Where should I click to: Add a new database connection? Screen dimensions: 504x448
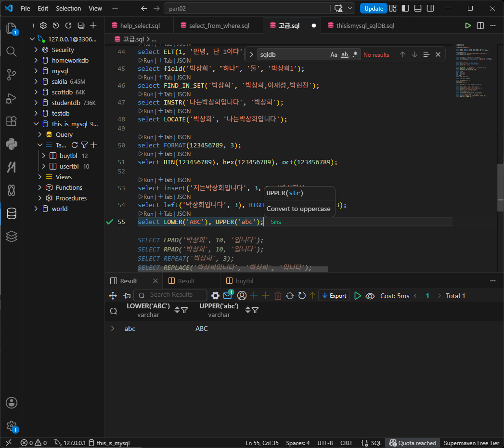[x=93, y=26]
